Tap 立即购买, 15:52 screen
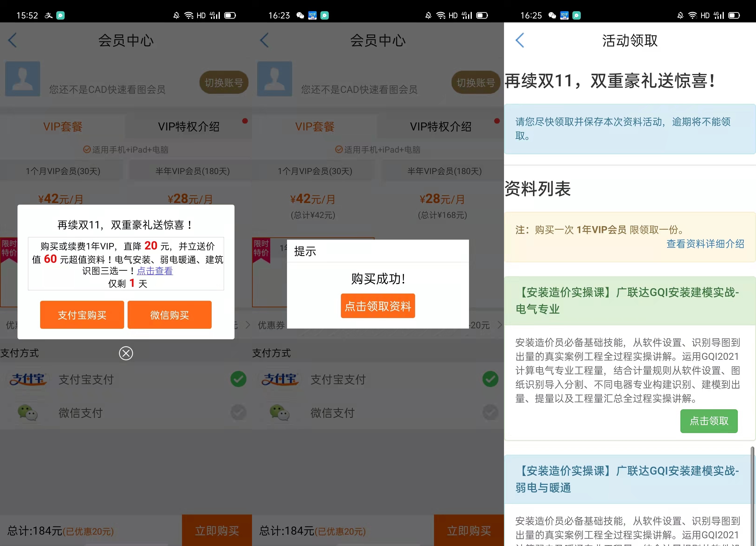The image size is (756, 546). (217, 530)
